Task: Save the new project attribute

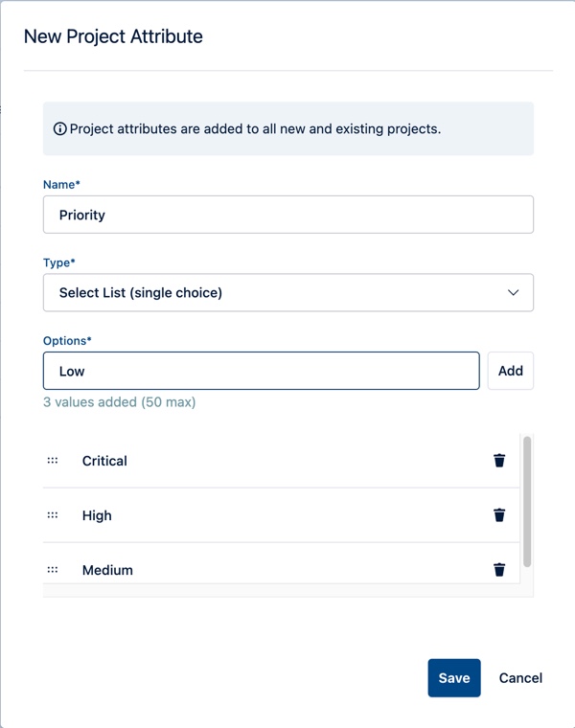Action: point(453,678)
